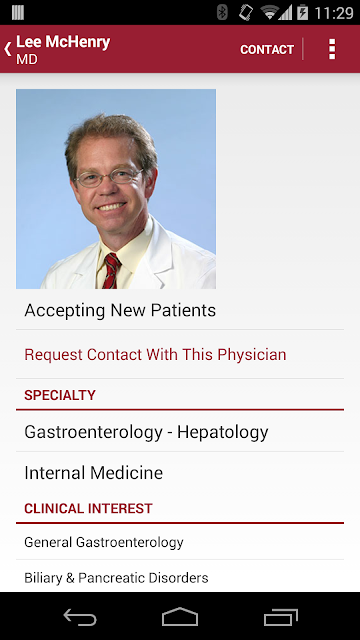Open CONTACT in the action bar

(x=267, y=49)
